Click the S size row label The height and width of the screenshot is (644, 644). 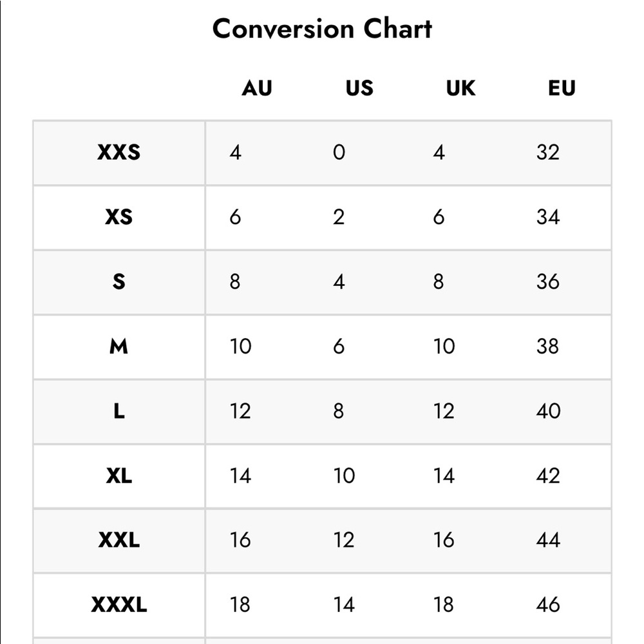tap(118, 282)
